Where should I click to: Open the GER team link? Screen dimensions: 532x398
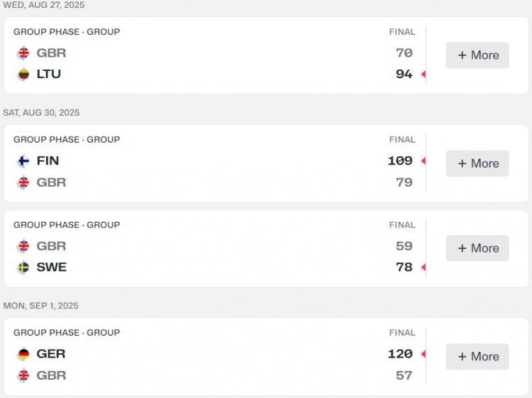coord(51,354)
